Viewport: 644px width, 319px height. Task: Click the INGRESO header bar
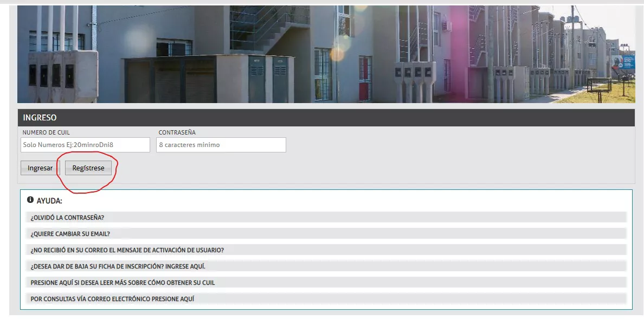325,118
